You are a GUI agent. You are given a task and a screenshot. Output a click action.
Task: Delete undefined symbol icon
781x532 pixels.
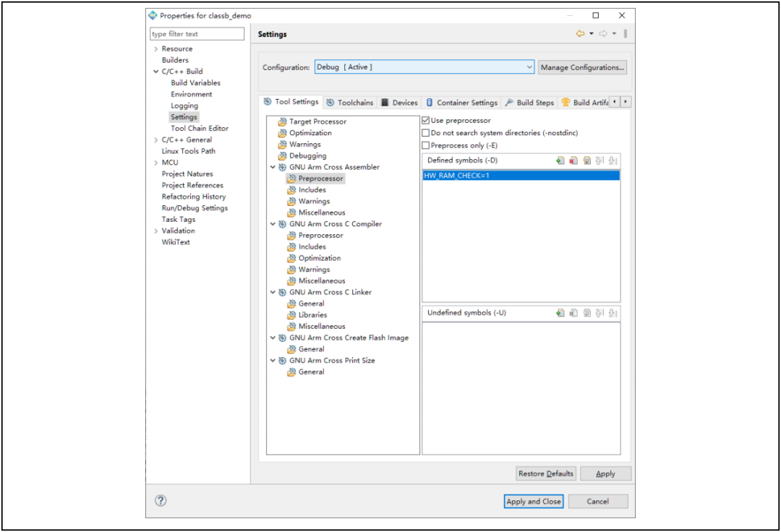(573, 312)
